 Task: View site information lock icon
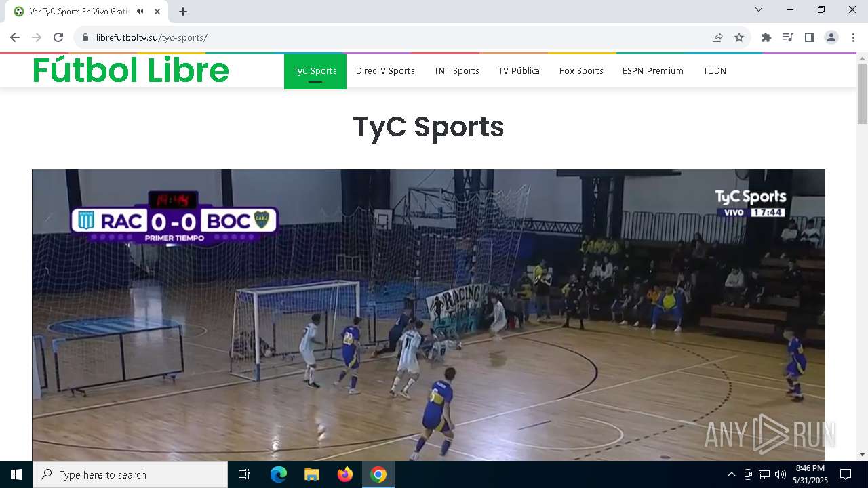(85, 37)
